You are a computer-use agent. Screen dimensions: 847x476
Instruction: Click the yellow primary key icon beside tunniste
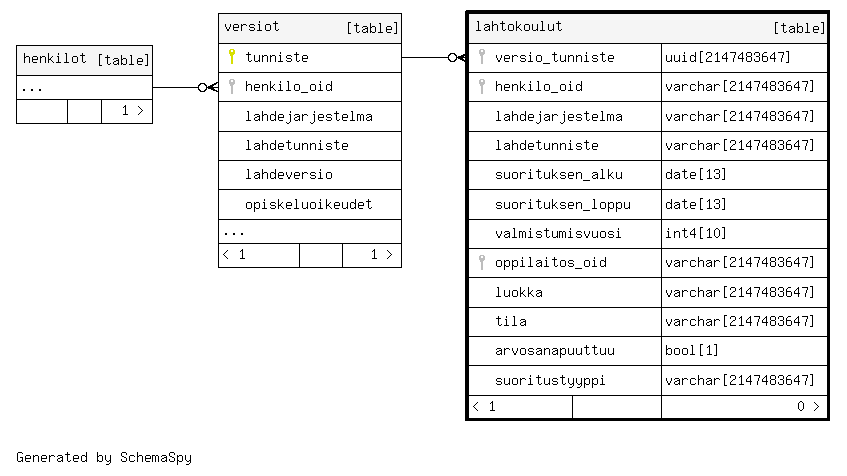231,57
